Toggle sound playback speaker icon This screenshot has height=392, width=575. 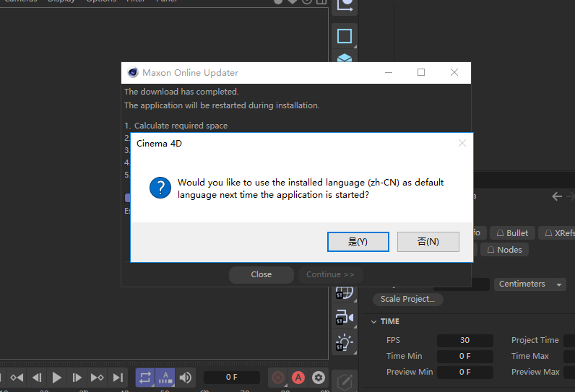186,378
